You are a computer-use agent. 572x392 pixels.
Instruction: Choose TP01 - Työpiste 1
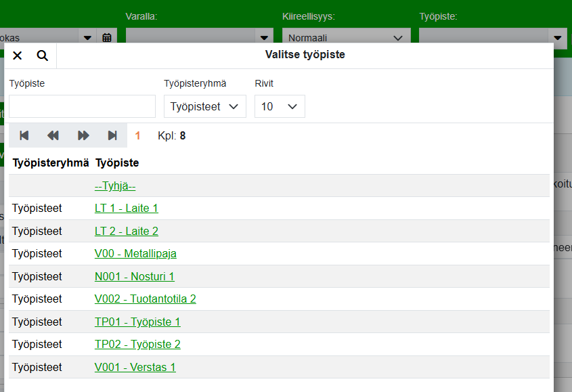(137, 322)
